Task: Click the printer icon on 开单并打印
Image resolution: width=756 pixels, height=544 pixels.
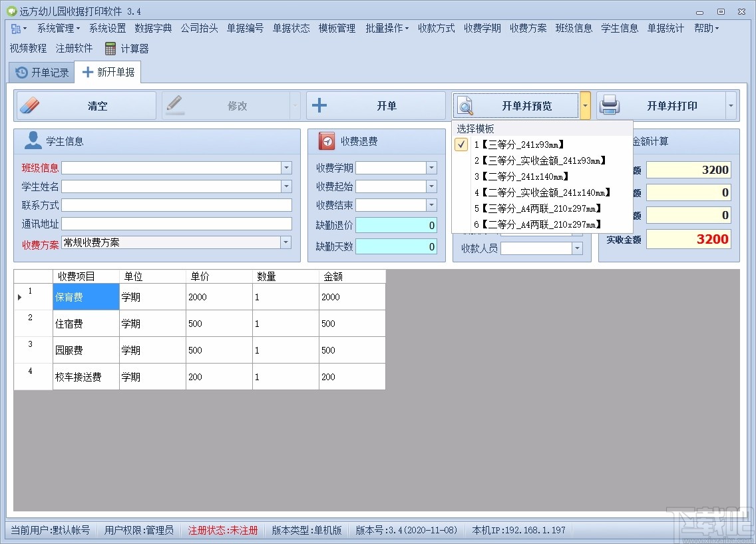Action: click(x=610, y=105)
